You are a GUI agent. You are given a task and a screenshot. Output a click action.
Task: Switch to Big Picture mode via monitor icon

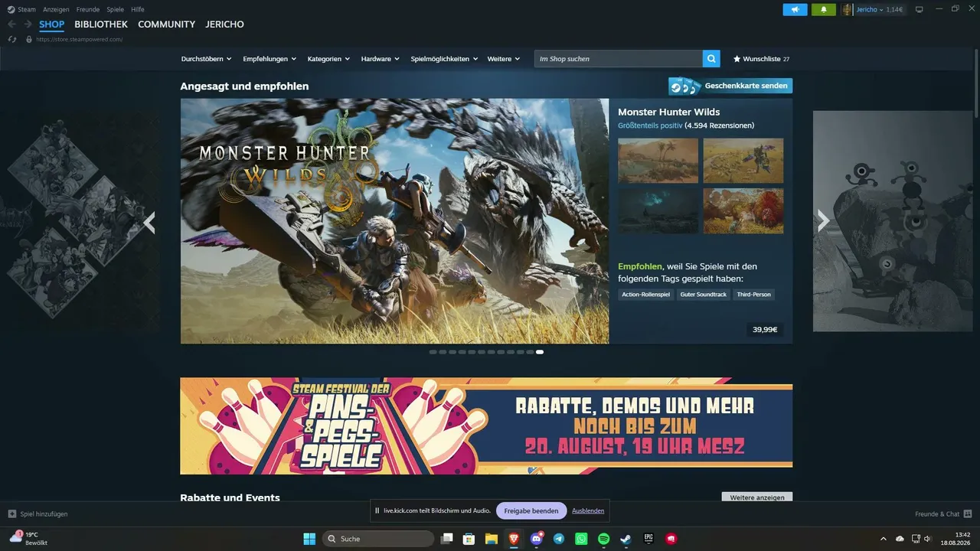920,9
